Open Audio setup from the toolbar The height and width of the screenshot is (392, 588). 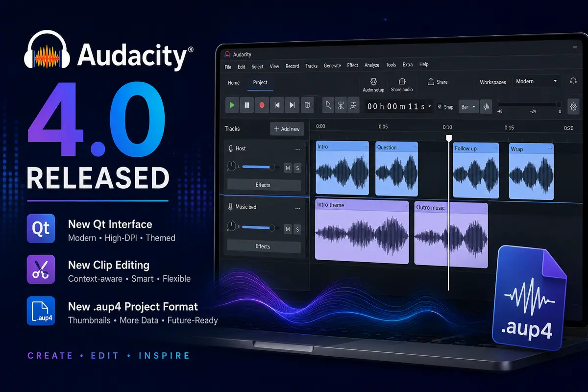(373, 85)
